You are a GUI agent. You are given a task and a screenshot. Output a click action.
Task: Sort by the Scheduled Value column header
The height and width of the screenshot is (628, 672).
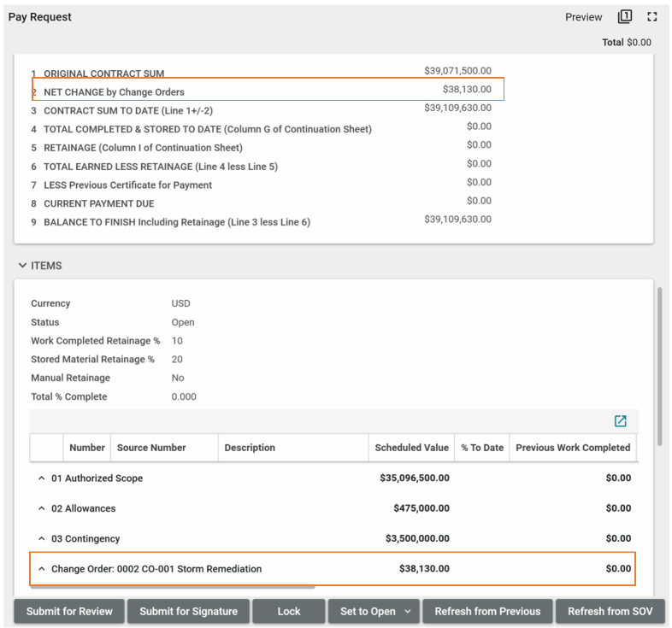411,448
